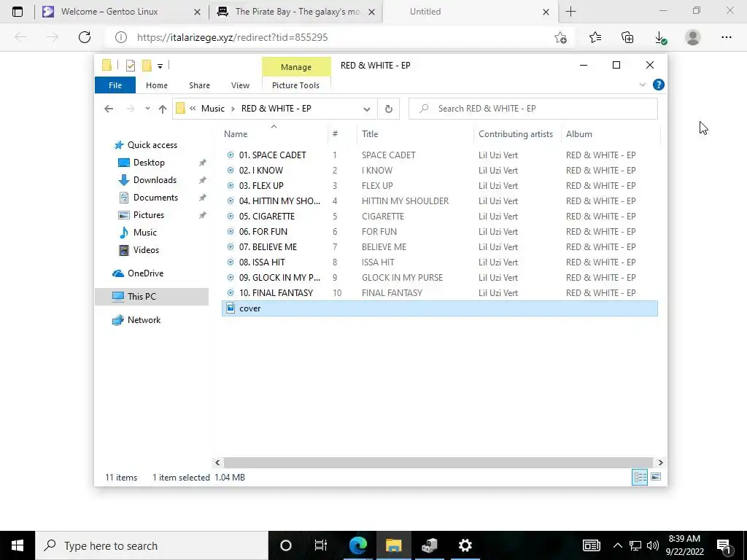Switch to details view layout icon
The image size is (747, 560).
pos(639,477)
